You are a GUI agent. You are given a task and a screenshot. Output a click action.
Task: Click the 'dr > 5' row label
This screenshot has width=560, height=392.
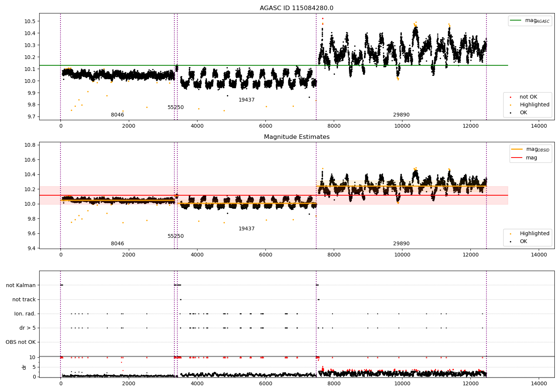[28, 328]
